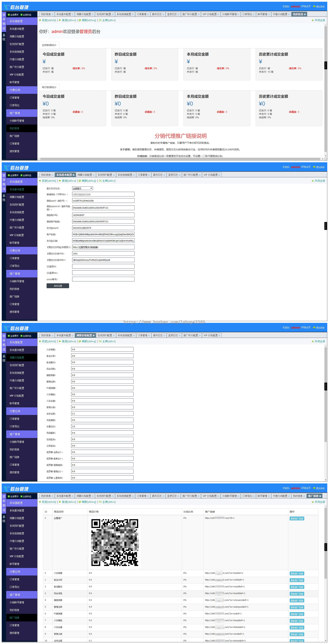Close 操作日志 tab via its X, dashboard window
The width and height of the screenshot is (329, 644).
point(163,15)
